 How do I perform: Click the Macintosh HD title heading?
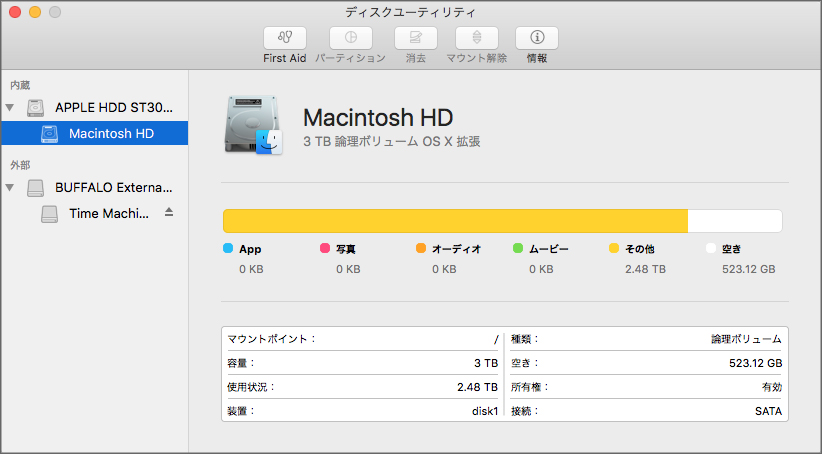[378, 117]
